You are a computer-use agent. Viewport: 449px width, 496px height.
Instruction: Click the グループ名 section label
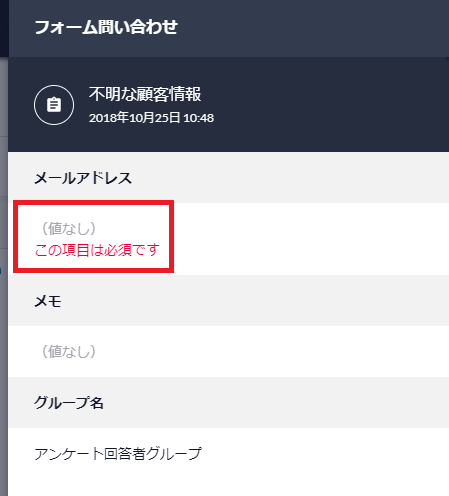point(69,403)
